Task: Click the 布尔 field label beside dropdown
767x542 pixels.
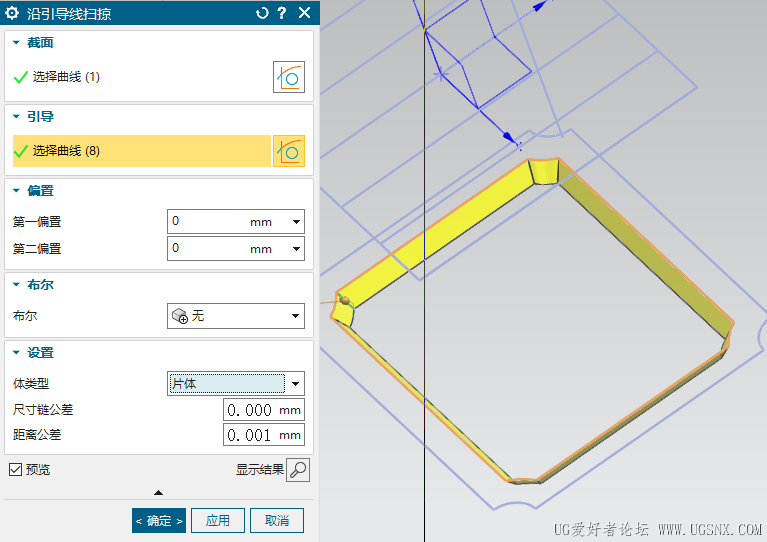Action: pyautogui.click(x=25, y=316)
